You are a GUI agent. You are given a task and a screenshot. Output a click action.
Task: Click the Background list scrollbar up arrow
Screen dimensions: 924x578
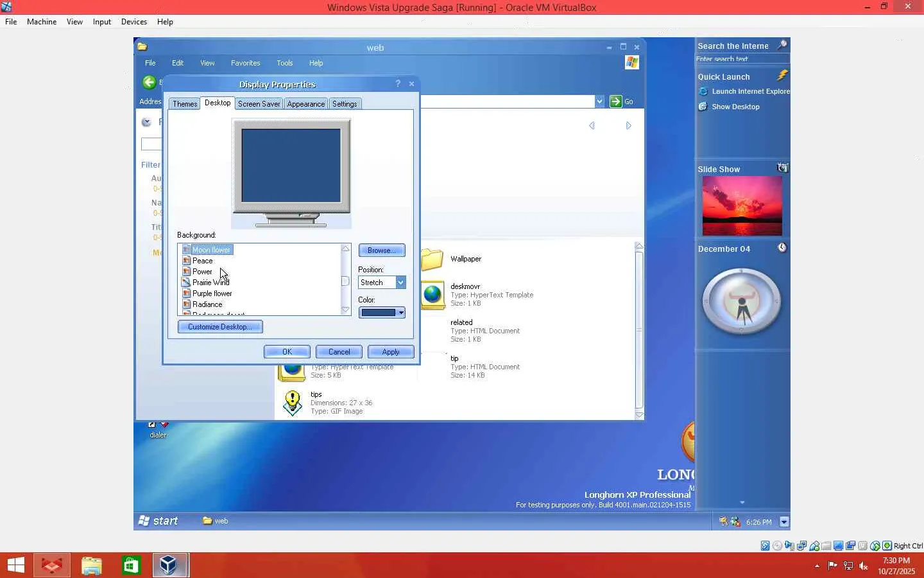click(x=346, y=249)
